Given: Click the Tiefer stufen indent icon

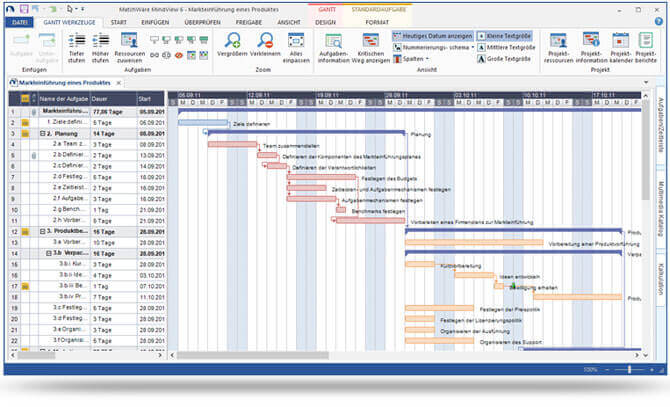Looking at the screenshot, I should tap(76, 41).
